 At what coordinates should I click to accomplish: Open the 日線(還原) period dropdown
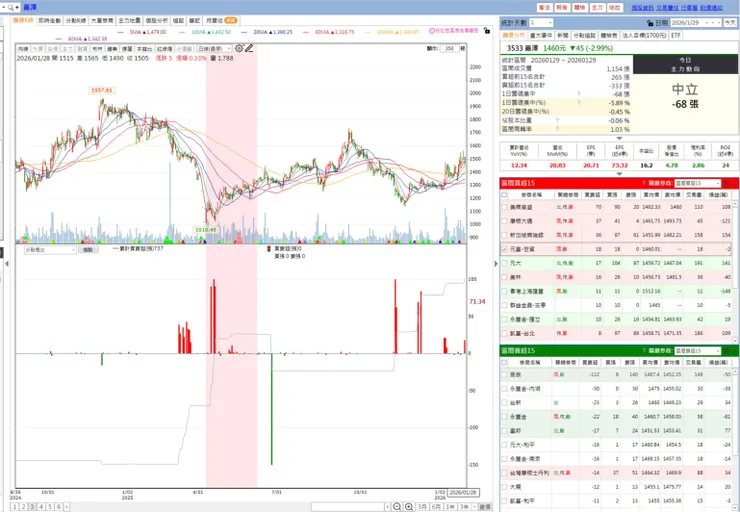214,49
